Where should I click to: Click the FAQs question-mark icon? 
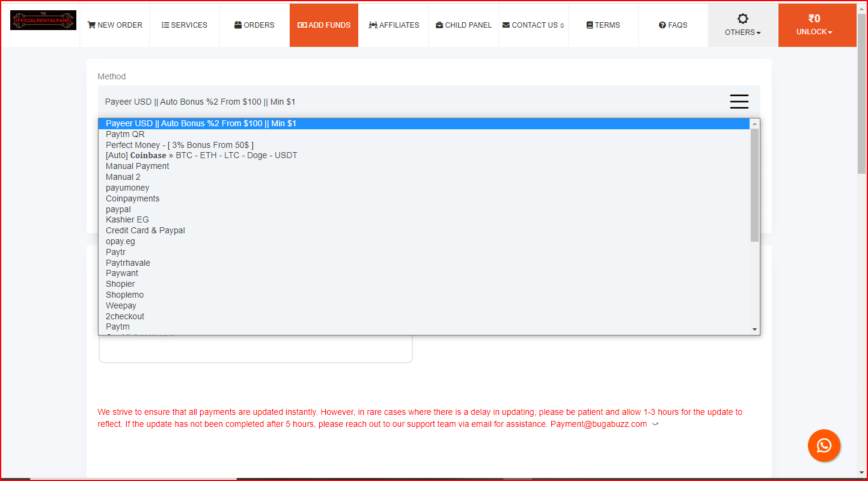tap(662, 25)
